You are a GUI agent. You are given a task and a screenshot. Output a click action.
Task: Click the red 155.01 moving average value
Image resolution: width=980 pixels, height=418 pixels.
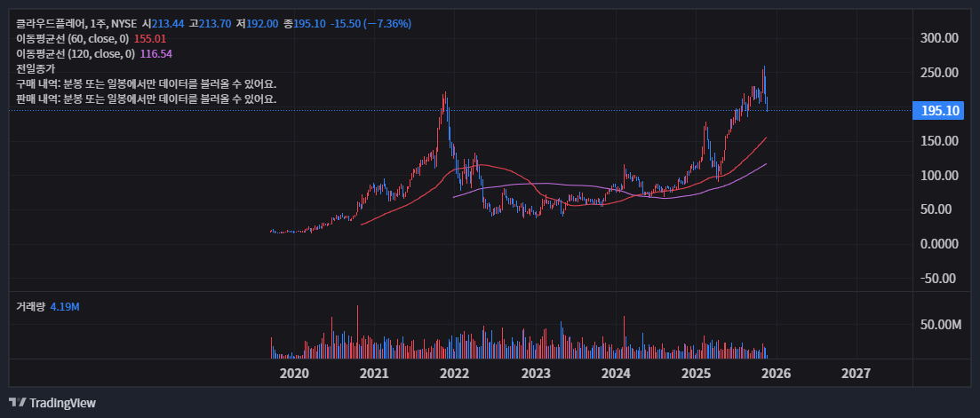[150, 39]
